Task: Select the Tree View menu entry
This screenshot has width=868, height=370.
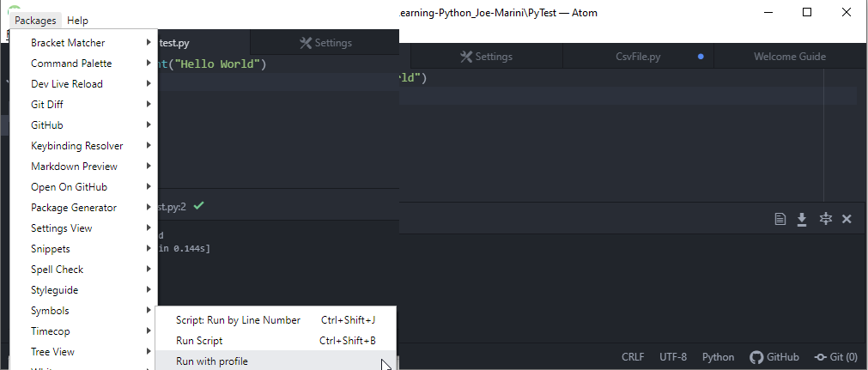Action: click(83, 352)
